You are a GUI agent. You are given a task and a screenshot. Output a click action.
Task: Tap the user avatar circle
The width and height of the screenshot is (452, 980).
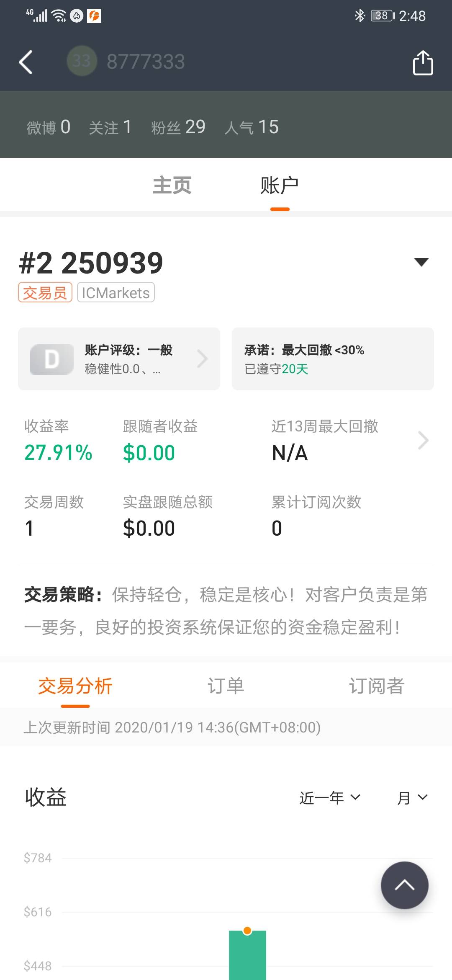coord(82,61)
